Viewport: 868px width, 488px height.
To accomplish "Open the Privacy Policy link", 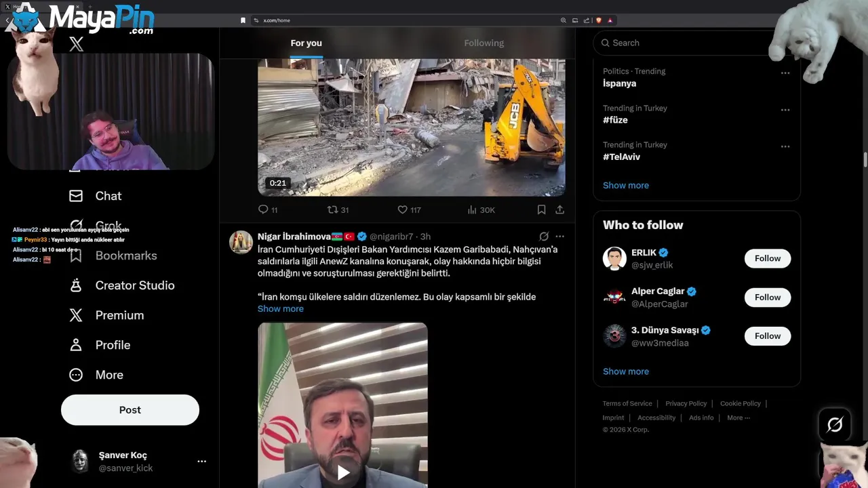I will pyautogui.click(x=686, y=403).
